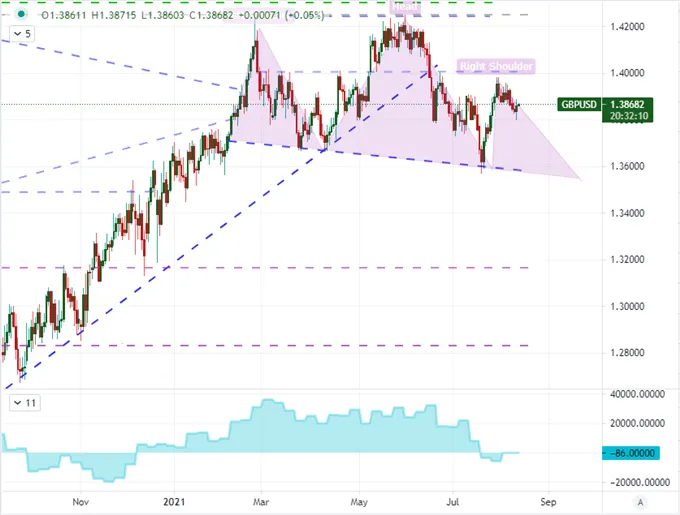The image size is (680, 515).
Task: Click the countdown timer 20:32:10
Action: (627, 116)
